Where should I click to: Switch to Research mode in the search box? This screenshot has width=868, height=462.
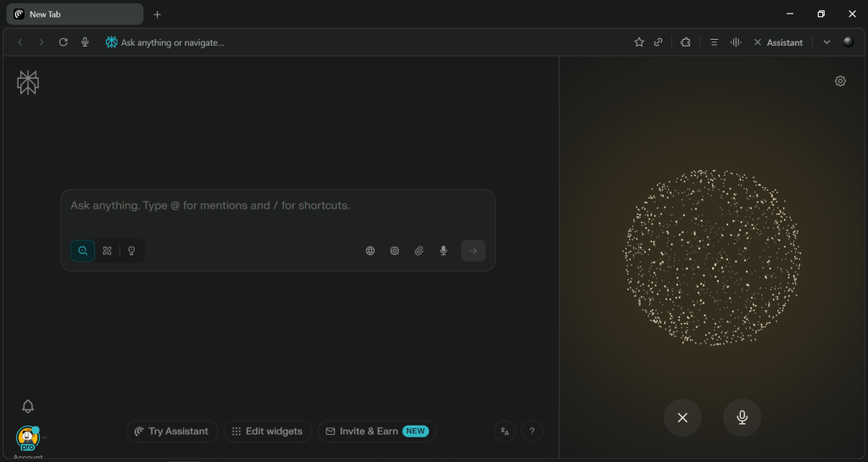(107, 251)
